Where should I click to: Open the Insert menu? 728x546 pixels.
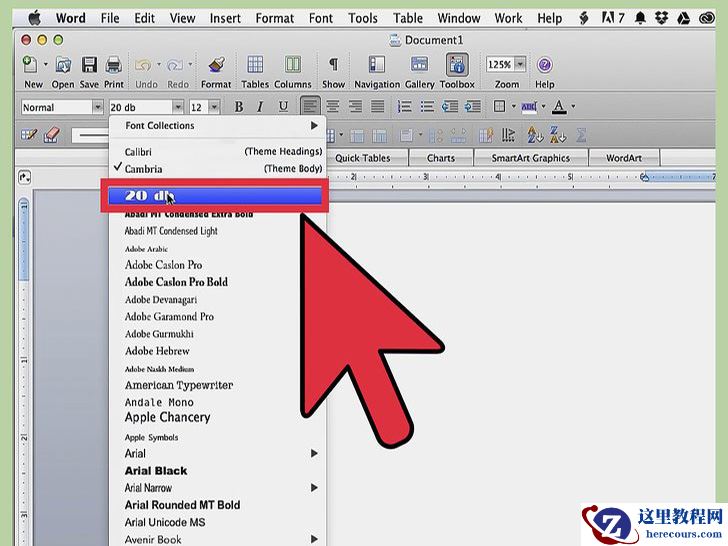(x=225, y=18)
